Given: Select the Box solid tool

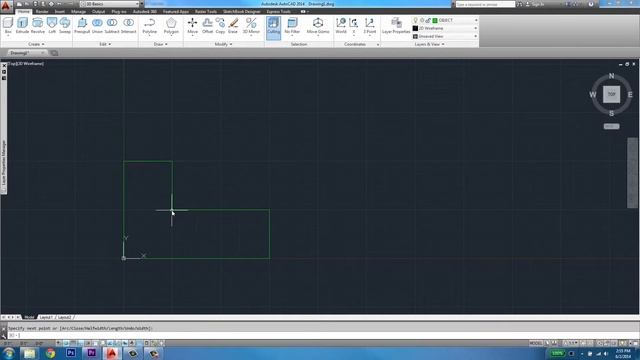Looking at the screenshot, I should 8,26.
